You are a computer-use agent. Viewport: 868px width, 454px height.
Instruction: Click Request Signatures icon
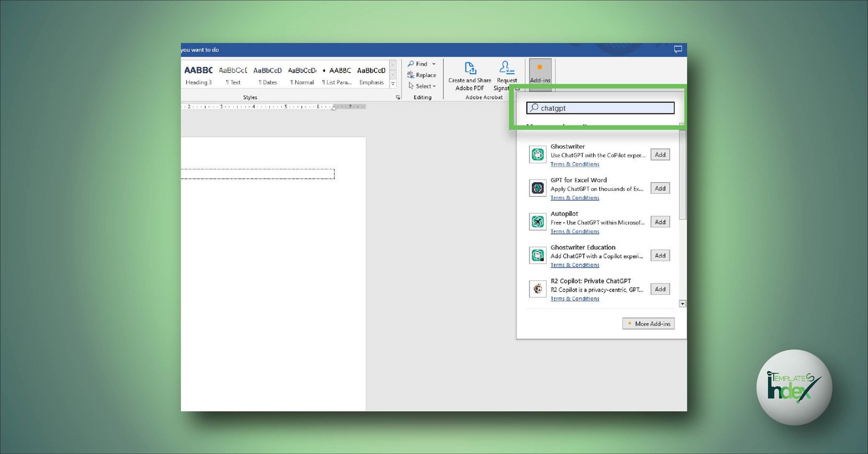pos(507,68)
